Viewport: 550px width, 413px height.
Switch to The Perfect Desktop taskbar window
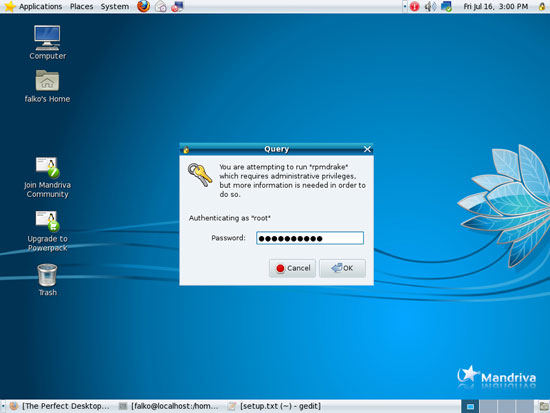60,406
